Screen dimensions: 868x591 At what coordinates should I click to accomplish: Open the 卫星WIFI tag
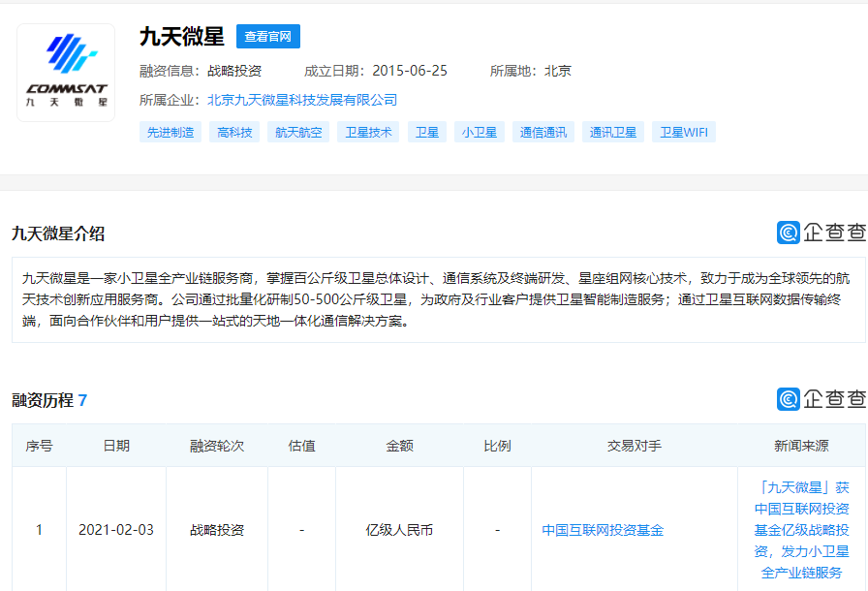[x=684, y=133]
